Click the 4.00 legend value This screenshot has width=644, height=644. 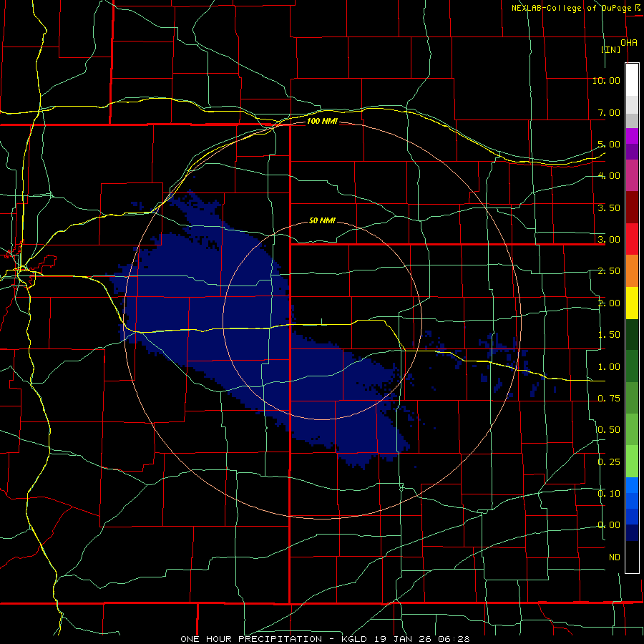[x=609, y=176]
